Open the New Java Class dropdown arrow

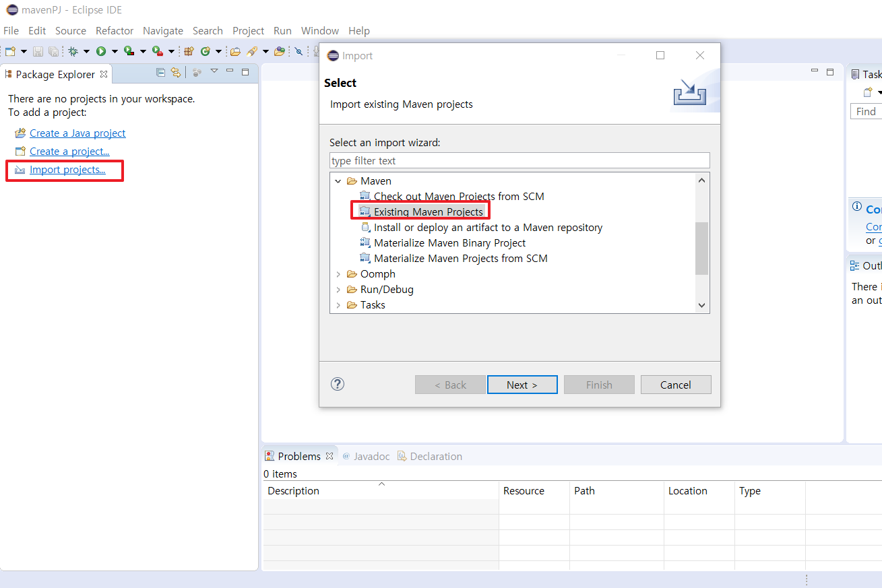pyautogui.click(x=218, y=51)
